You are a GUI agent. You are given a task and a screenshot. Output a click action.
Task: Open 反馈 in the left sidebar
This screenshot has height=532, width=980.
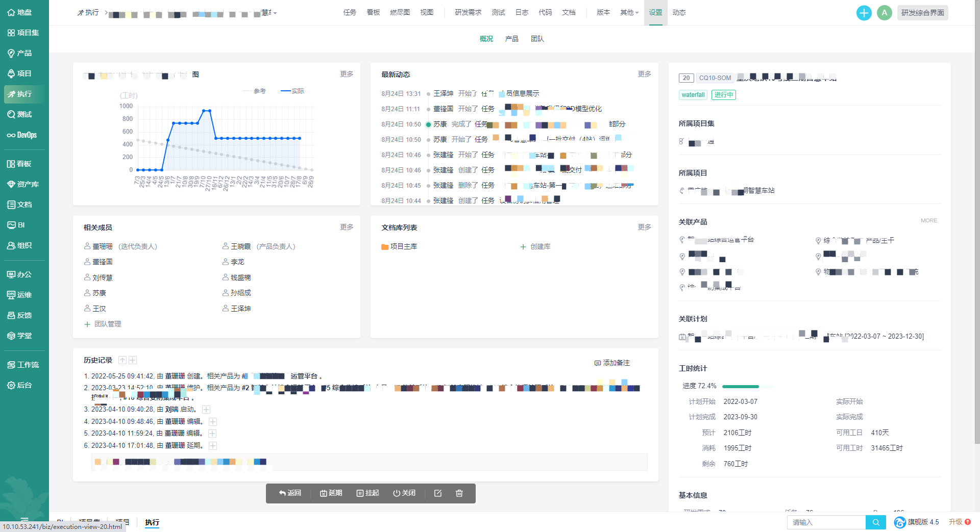[20, 315]
